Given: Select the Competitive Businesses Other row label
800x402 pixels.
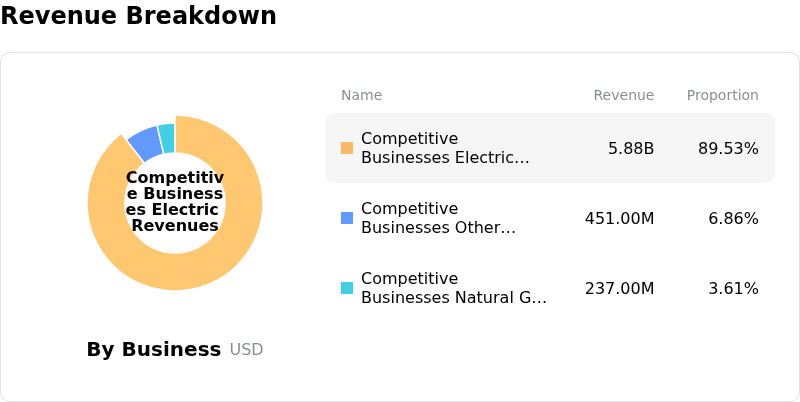Looking at the screenshot, I should (x=441, y=218).
